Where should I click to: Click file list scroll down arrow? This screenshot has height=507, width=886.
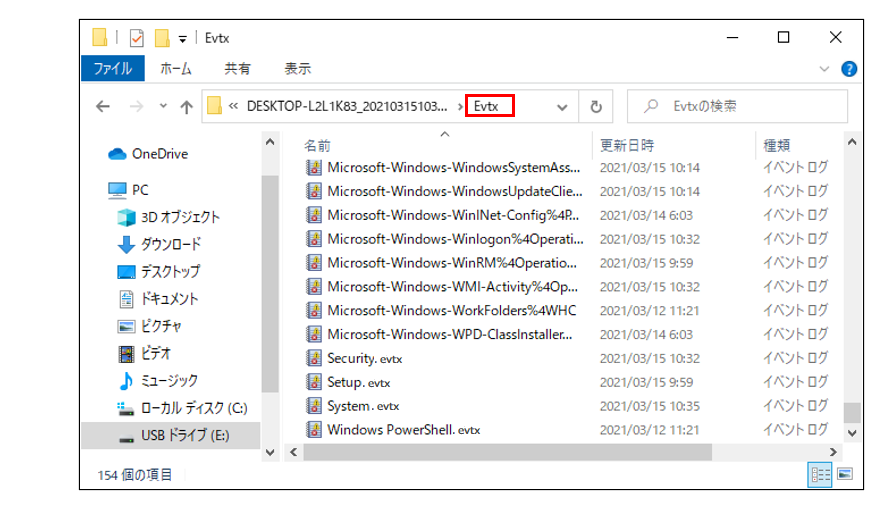pos(852,433)
